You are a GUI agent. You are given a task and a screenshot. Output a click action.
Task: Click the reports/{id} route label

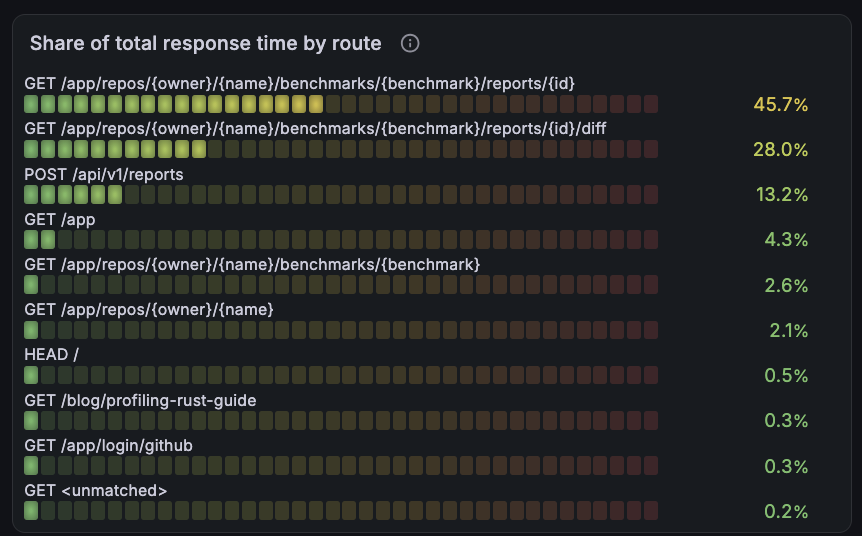pos(300,84)
